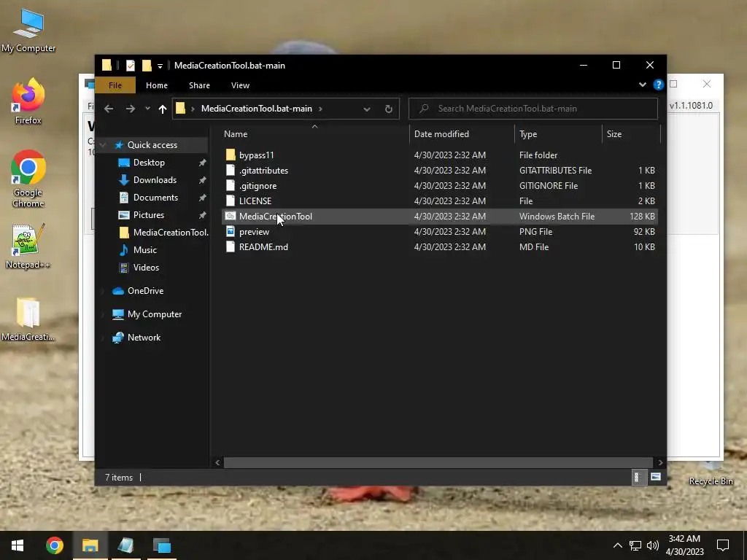
Task: Select the .gitattributes file icon
Action: [x=231, y=170]
